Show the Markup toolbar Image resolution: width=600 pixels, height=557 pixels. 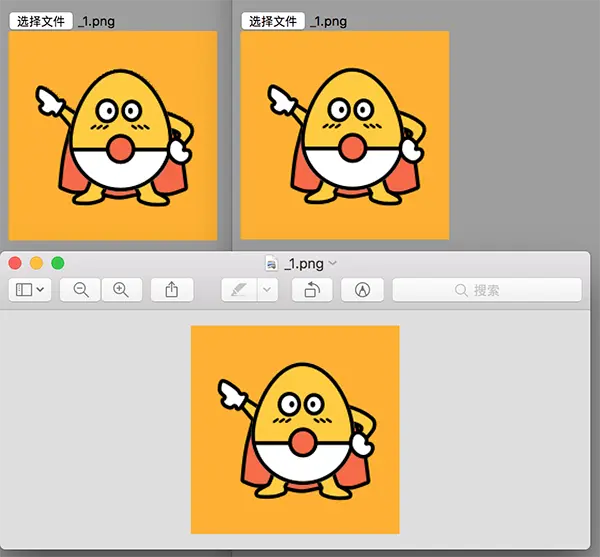(x=362, y=290)
